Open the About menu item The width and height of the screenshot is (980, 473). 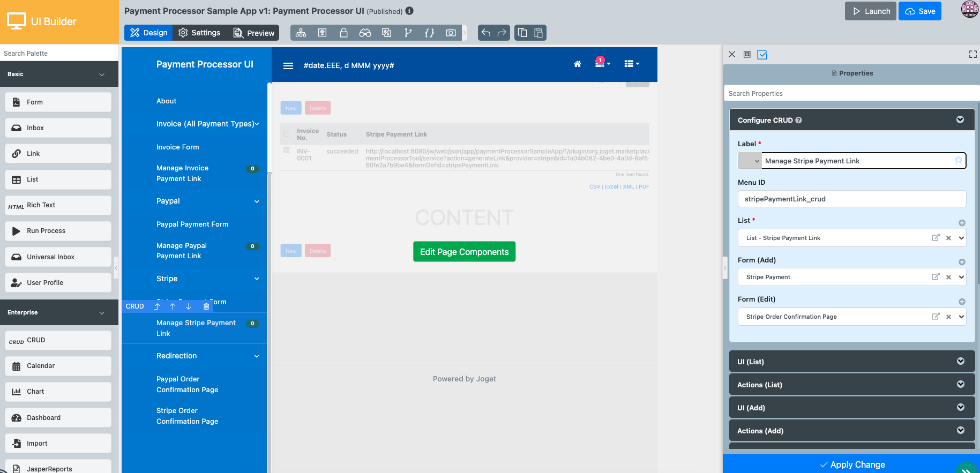point(167,101)
